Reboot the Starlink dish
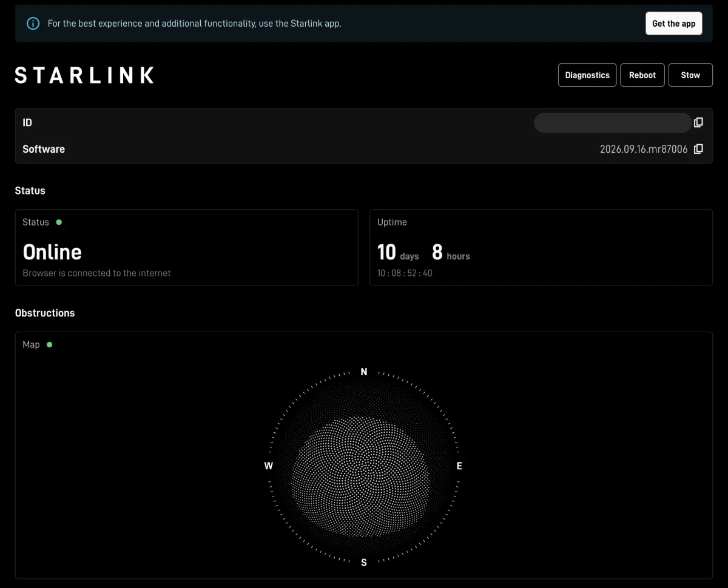Image resolution: width=728 pixels, height=588 pixels. [x=642, y=75]
